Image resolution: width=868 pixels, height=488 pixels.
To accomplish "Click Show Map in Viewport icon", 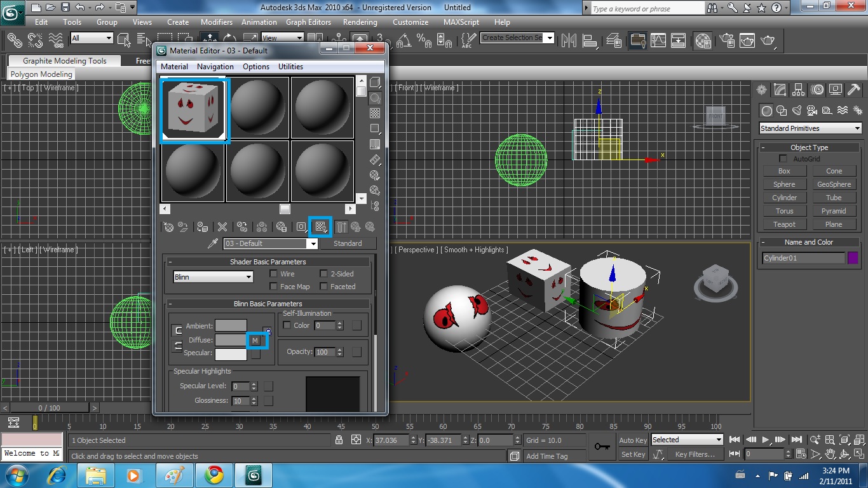I will point(320,227).
